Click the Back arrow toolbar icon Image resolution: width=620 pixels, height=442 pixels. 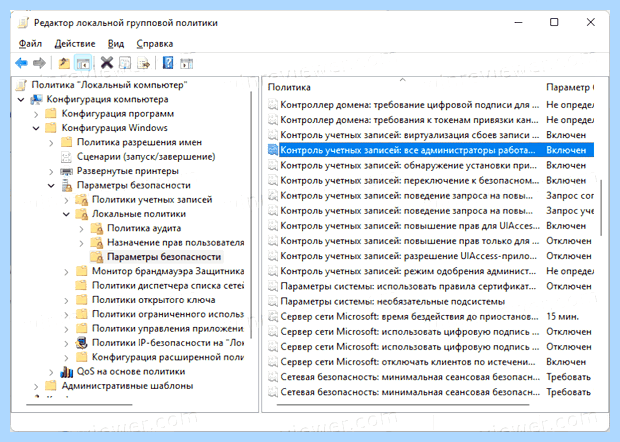(x=21, y=63)
